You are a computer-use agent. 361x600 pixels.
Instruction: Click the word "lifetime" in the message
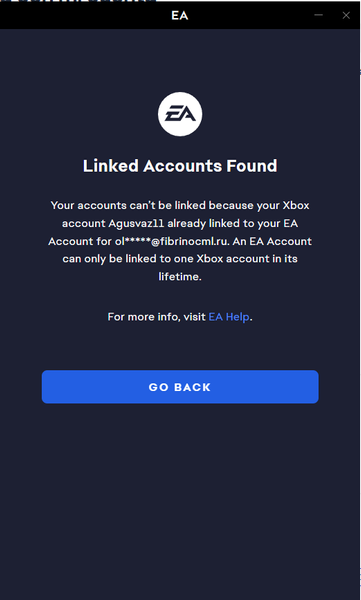[178, 276]
